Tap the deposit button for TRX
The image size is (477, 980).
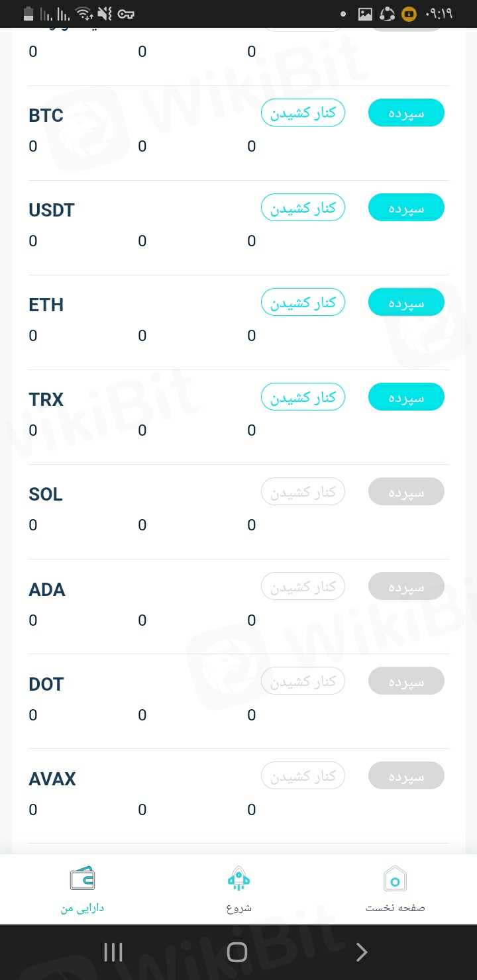pos(406,397)
